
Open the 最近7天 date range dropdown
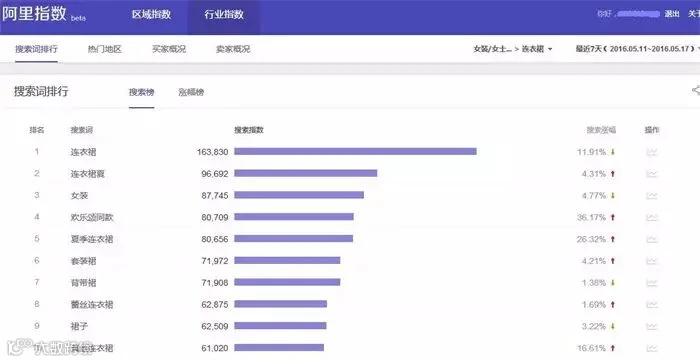pyautogui.click(x=637, y=49)
